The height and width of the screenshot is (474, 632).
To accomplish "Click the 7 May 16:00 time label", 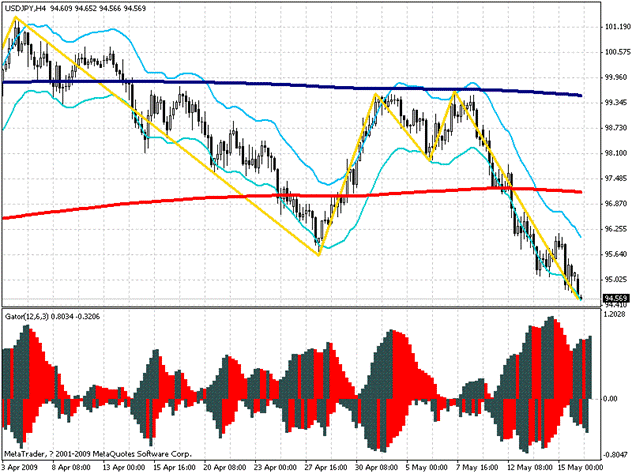I will click(477, 467).
